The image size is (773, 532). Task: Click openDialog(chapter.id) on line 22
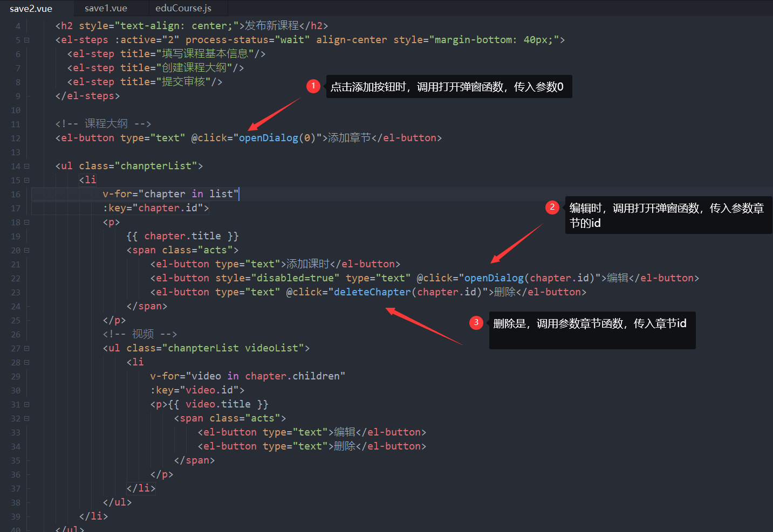pos(529,278)
